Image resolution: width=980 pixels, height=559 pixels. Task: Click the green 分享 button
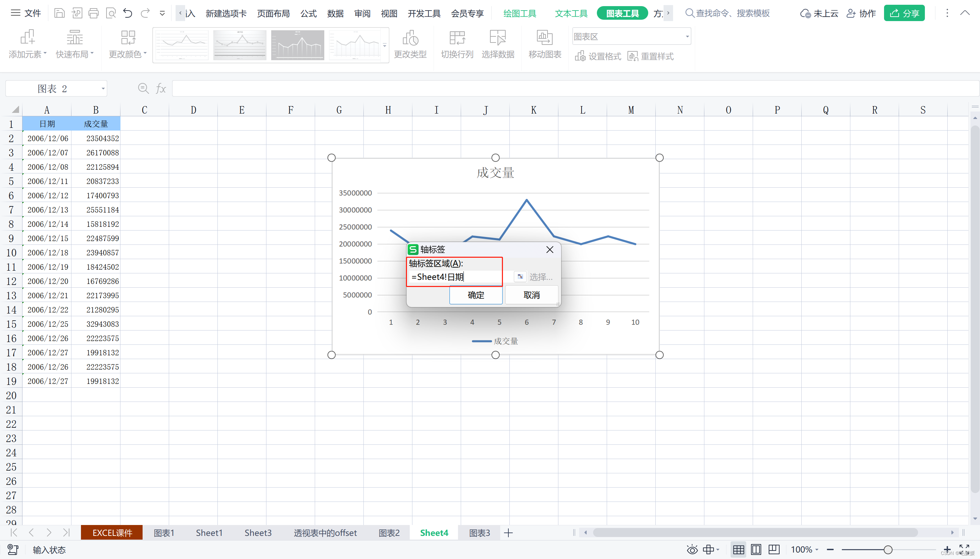[904, 14]
